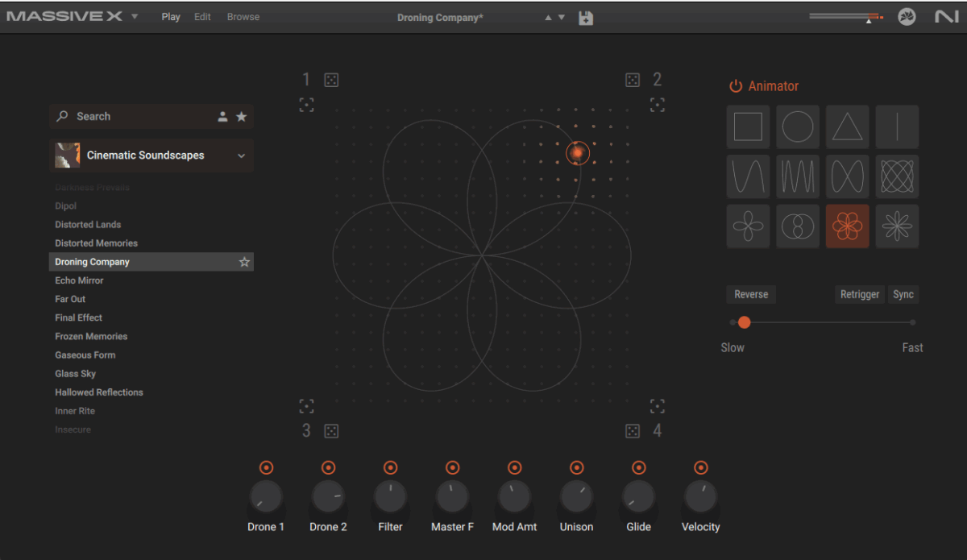Randomize corner 3 with dice icon

pyautogui.click(x=331, y=431)
